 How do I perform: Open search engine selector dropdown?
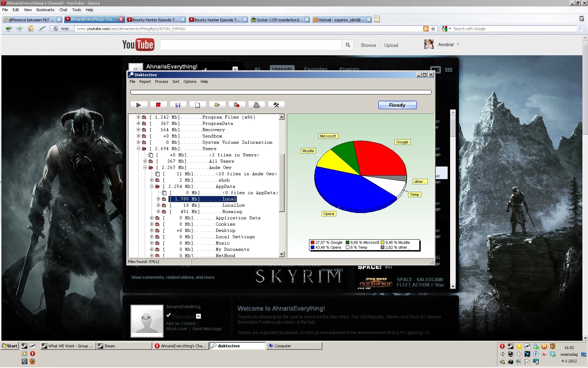click(450, 29)
